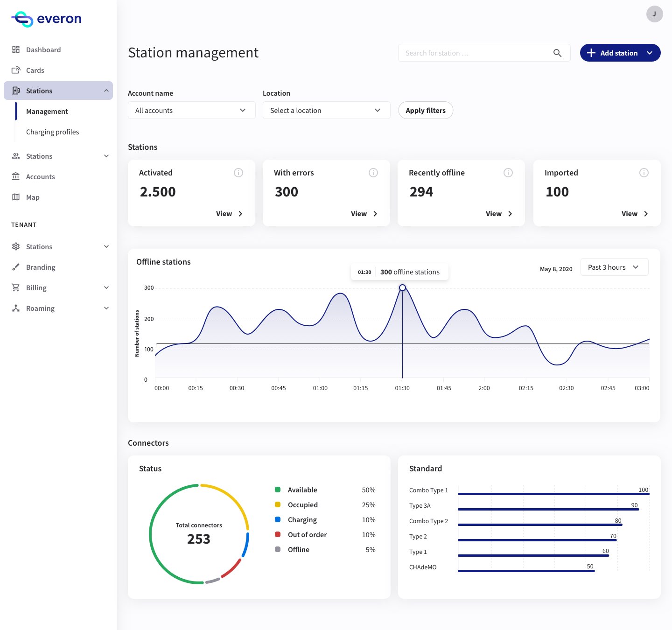
Task: Open the All accounts dropdown
Action: (192, 110)
